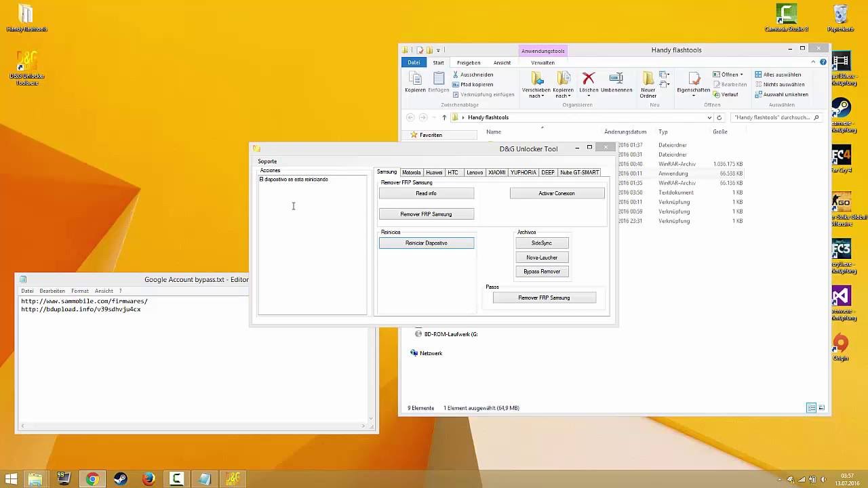Click Nichts auswählen in ribbon
This screenshot has height=488, width=868.
point(779,85)
